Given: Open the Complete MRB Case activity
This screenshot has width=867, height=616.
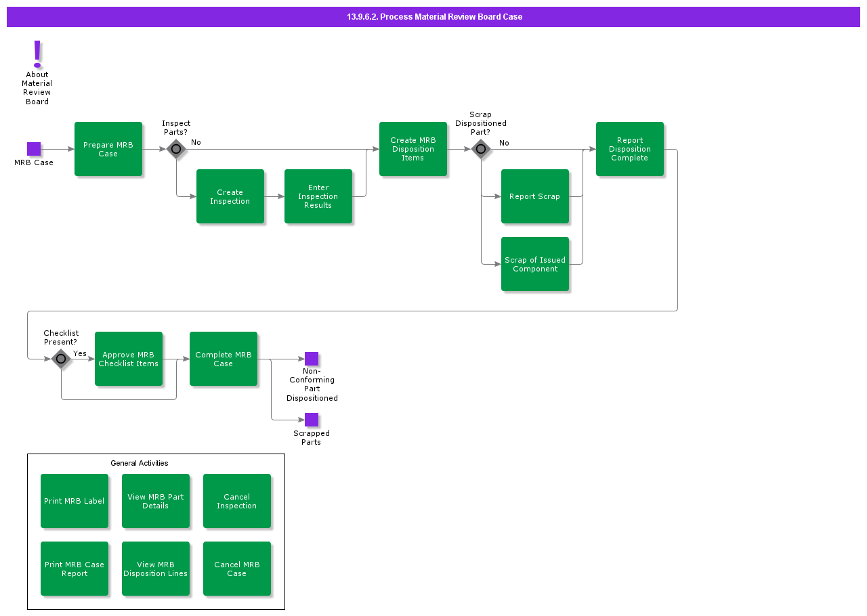Looking at the screenshot, I should click(x=224, y=359).
